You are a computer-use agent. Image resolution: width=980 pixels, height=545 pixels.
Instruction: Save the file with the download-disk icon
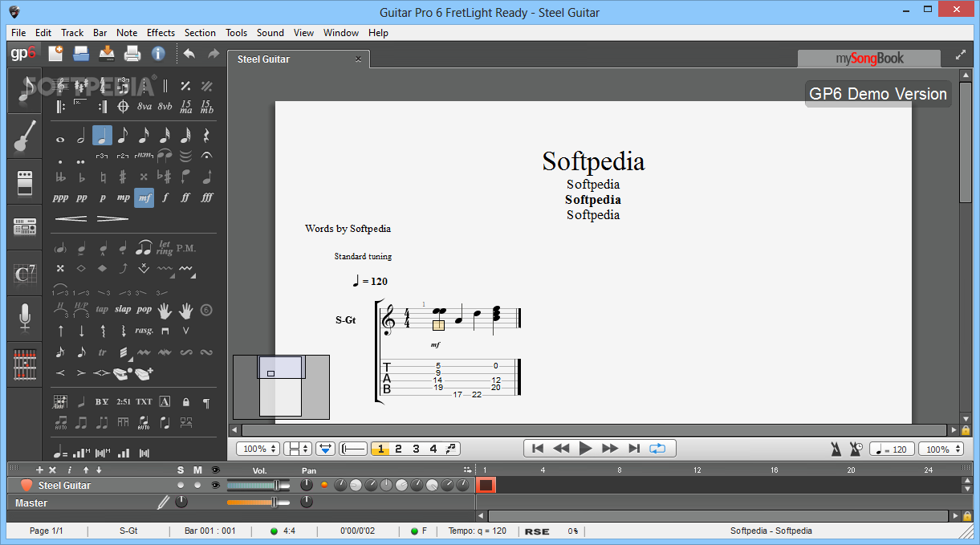pos(107,54)
